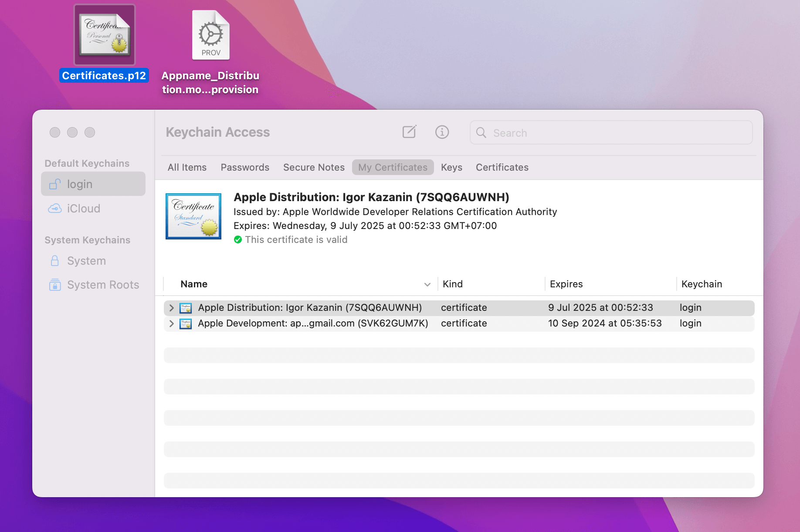Click the Apple Distribution row certificate icon

[186, 308]
